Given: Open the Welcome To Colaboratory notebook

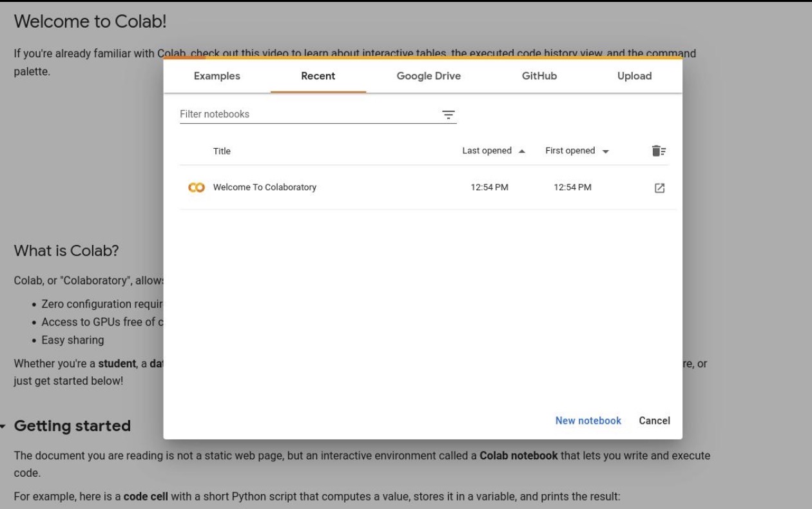Looking at the screenshot, I should [265, 187].
